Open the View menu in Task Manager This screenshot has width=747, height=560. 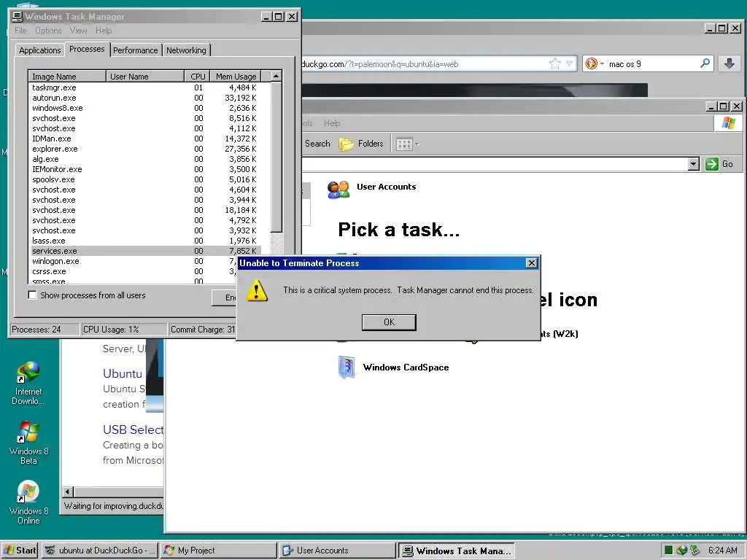point(78,31)
